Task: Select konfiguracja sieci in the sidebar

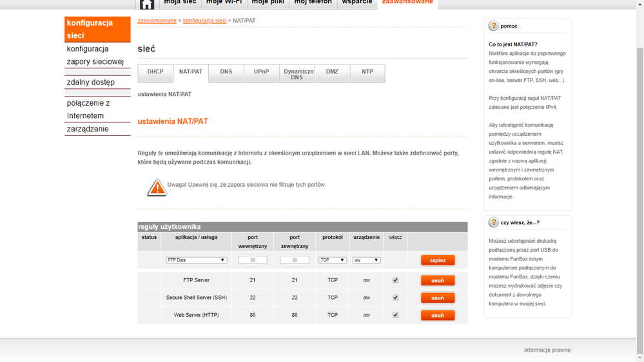Action: pyautogui.click(x=97, y=29)
